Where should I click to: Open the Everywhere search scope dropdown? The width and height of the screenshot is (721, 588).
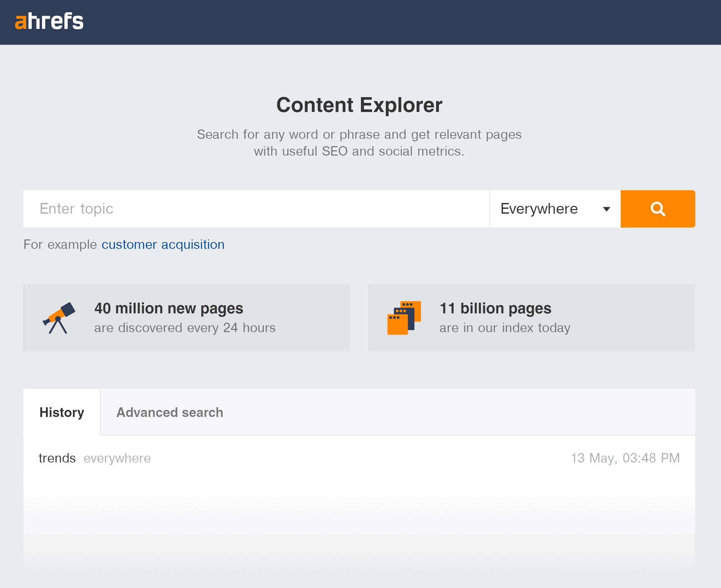555,209
